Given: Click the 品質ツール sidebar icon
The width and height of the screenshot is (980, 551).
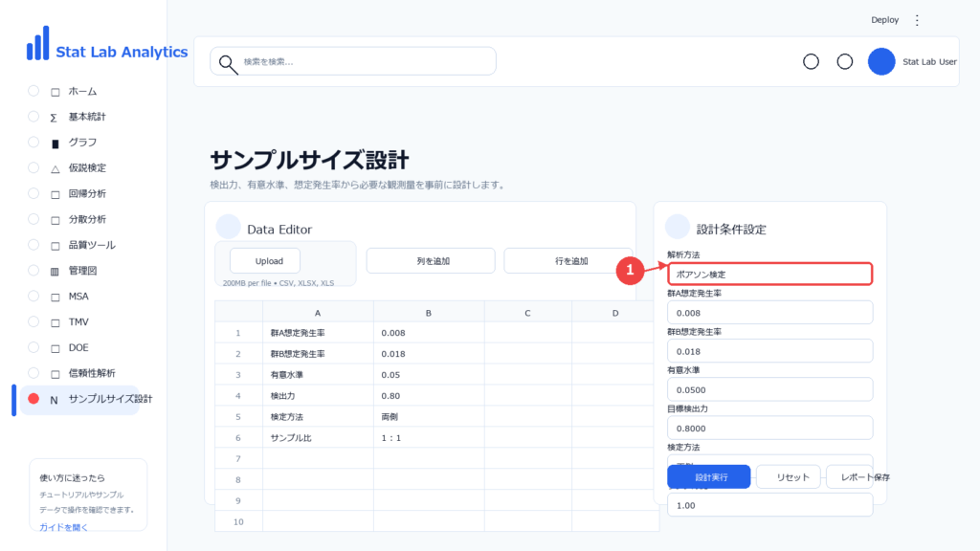Looking at the screenshot, I should click(55, 246).
